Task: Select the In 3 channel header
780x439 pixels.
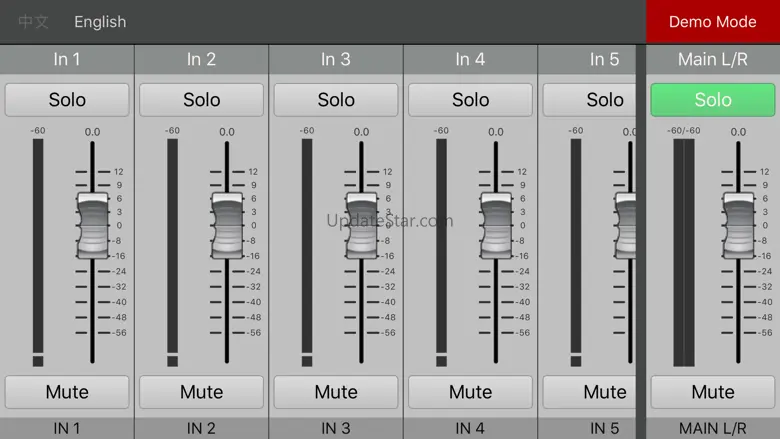Action: pos(336,60)
